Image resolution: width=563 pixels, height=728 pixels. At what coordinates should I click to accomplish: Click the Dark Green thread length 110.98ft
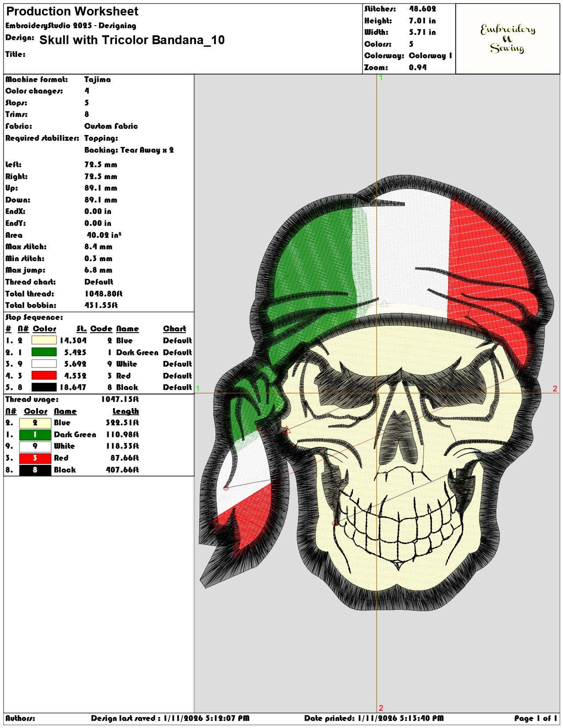click(x=122, y=435)
